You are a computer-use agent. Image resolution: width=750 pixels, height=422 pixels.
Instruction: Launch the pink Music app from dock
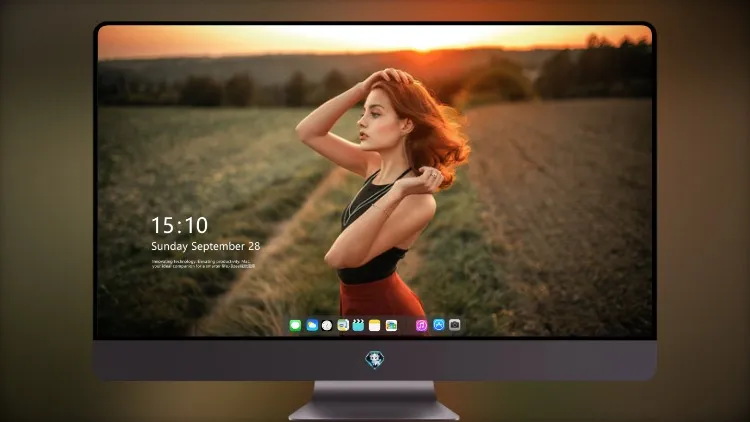pyautogui.click(x=421, y=326)
